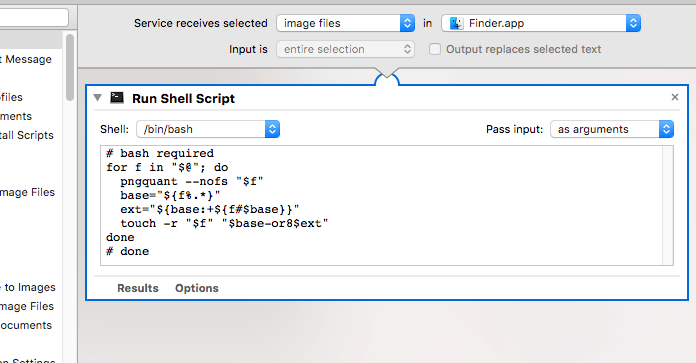Open the Finder.app application dropdown
Viewport: 696px width, 363px height.
(x=541, y=23)
